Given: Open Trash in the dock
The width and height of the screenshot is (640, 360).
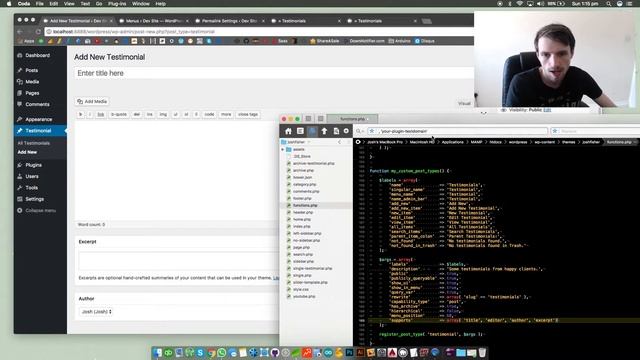Looking at the screenshot, I should 482,353.
